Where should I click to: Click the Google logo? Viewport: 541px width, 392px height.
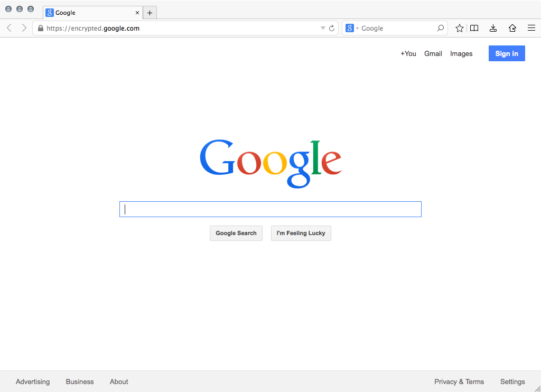pyautogui.click(x=271, y=164)
